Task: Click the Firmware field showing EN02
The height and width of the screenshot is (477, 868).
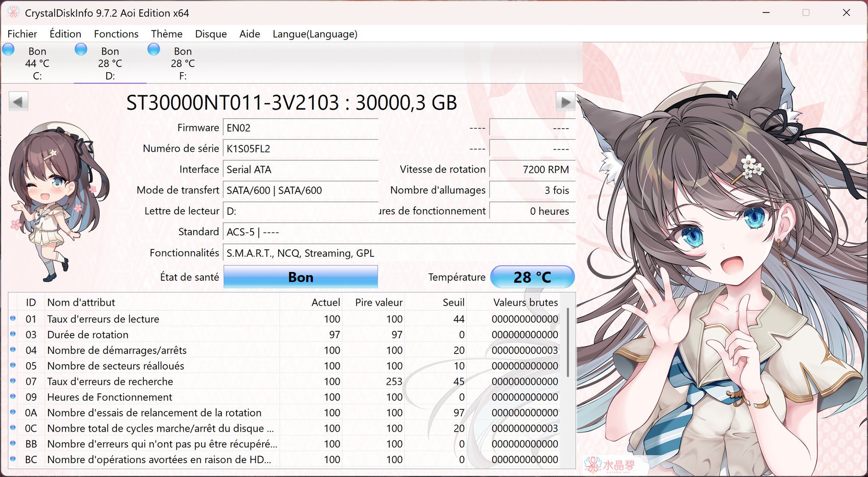Action: click(300, 128)
